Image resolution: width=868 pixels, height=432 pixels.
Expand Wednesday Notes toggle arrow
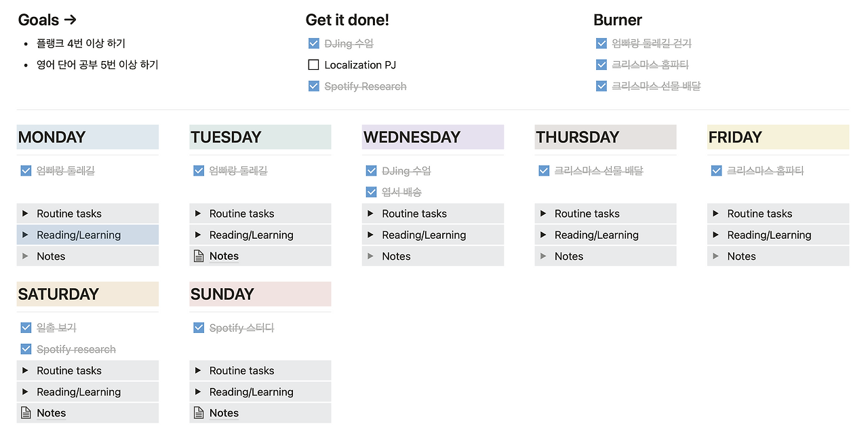370,256
